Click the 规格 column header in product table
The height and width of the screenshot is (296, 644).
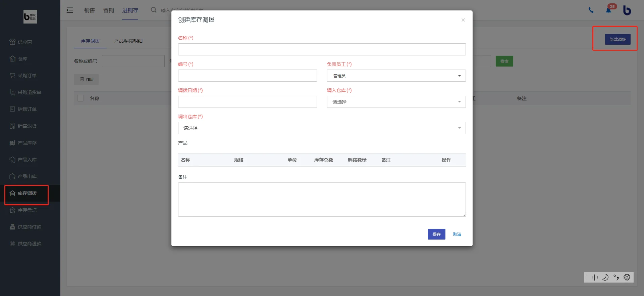pyautogui.click(x=239, y=160)
